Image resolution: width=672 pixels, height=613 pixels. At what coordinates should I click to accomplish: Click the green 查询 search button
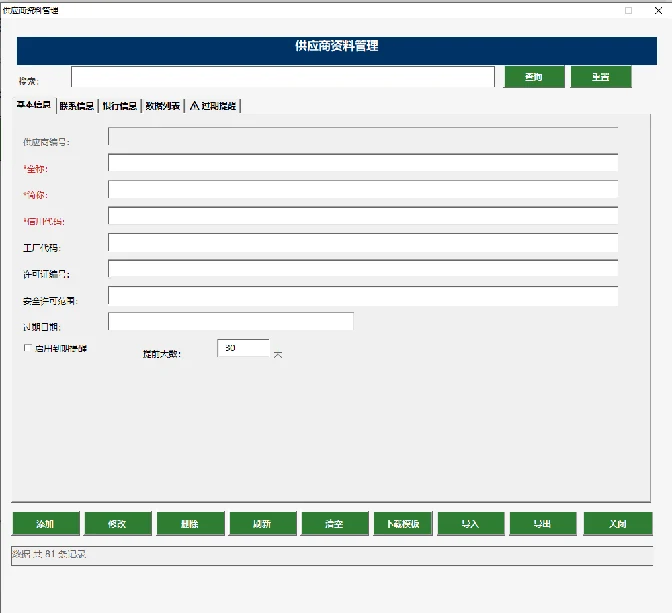pyautogui.click(x=534, y=77)
